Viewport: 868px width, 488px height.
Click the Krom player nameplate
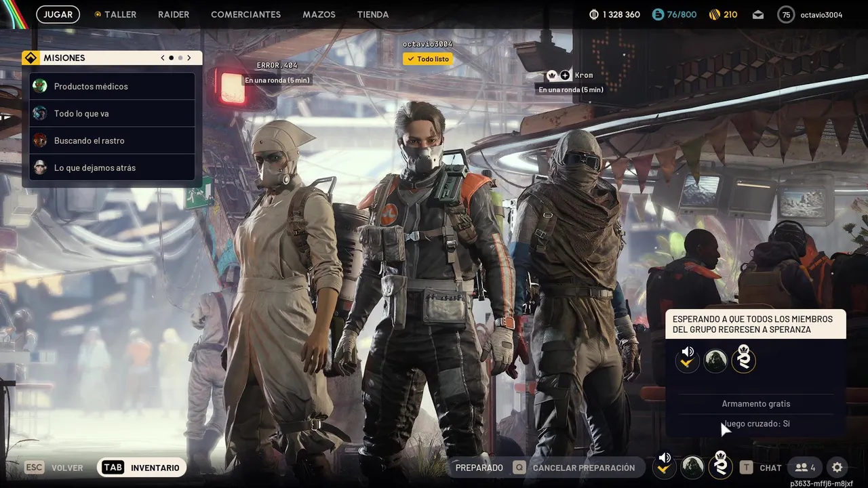584,75
